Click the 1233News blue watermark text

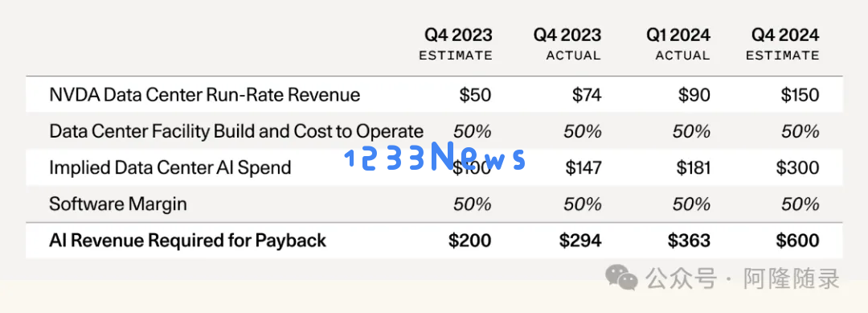point(435,157)
